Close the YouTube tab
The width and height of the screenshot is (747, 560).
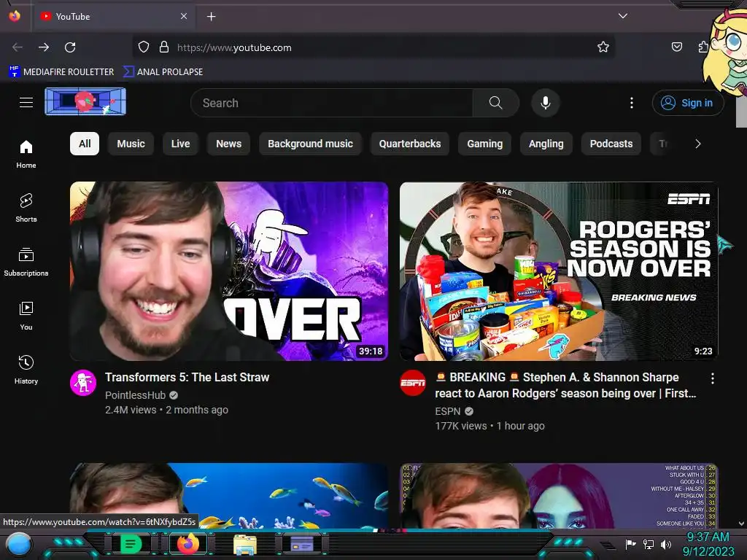point(184,16)
